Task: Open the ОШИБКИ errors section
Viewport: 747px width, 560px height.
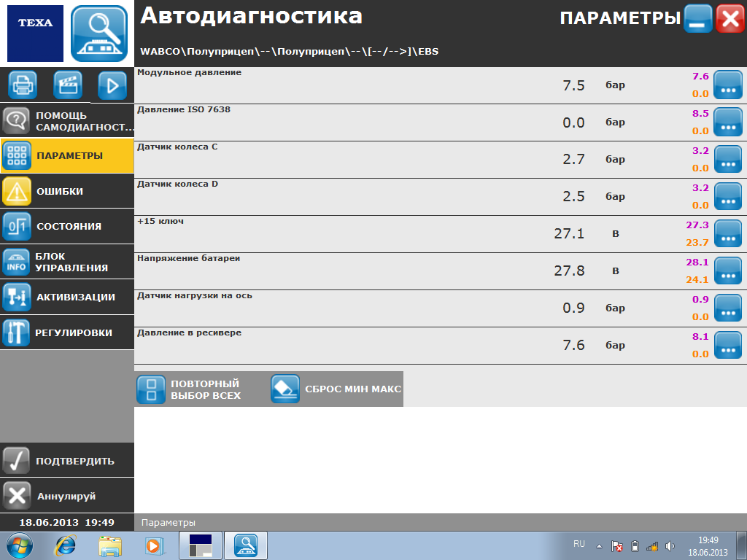Action: tap(67, 191)
